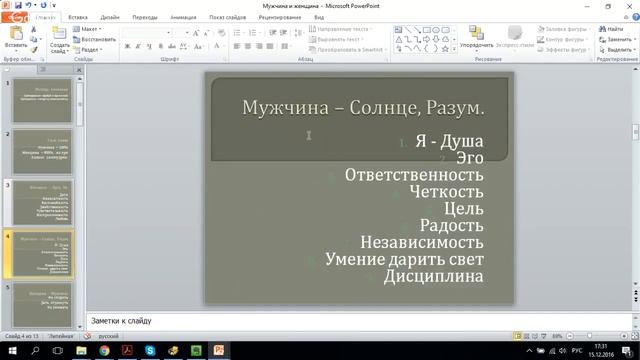Open the font size combo box
Image resolution: width=640 pixels, height=360 pixels.
click(x=181, y=33)
